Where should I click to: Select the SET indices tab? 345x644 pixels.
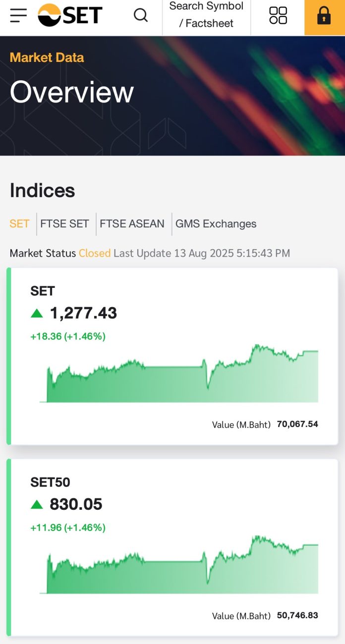click(19, 224)
